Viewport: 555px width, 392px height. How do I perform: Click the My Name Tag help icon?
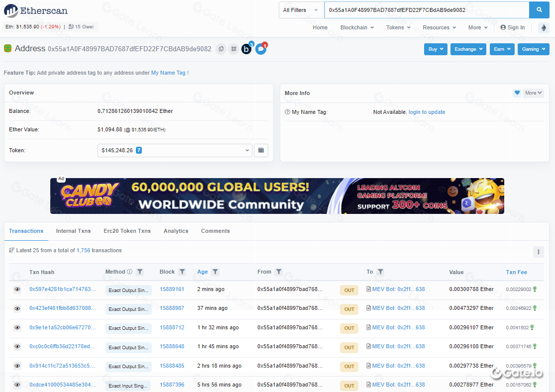tap(287, 112)
